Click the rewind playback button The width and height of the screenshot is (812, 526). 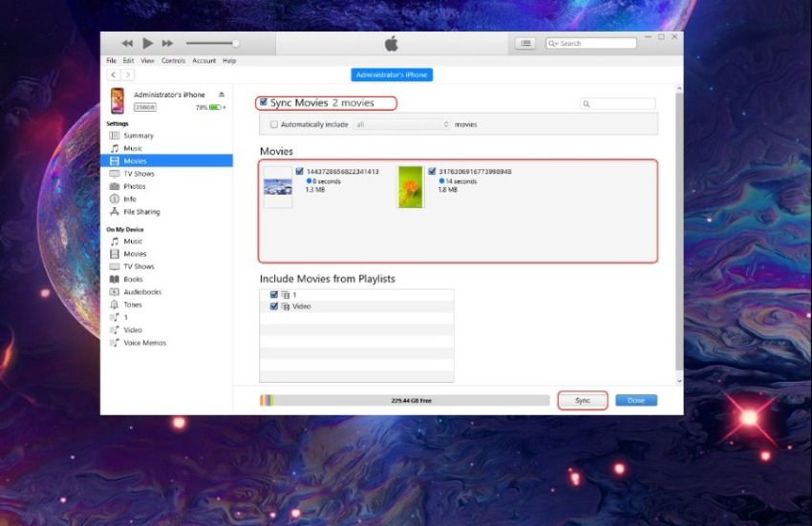(x=127, y=44)
